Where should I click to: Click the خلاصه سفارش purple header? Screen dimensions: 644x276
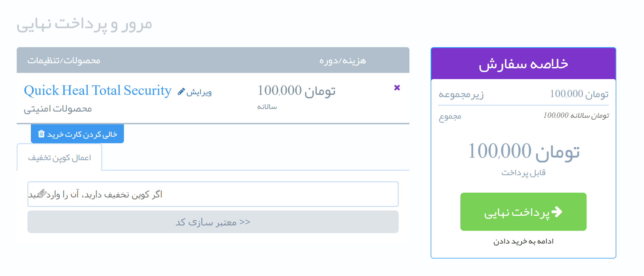click(x=523, y=64)
